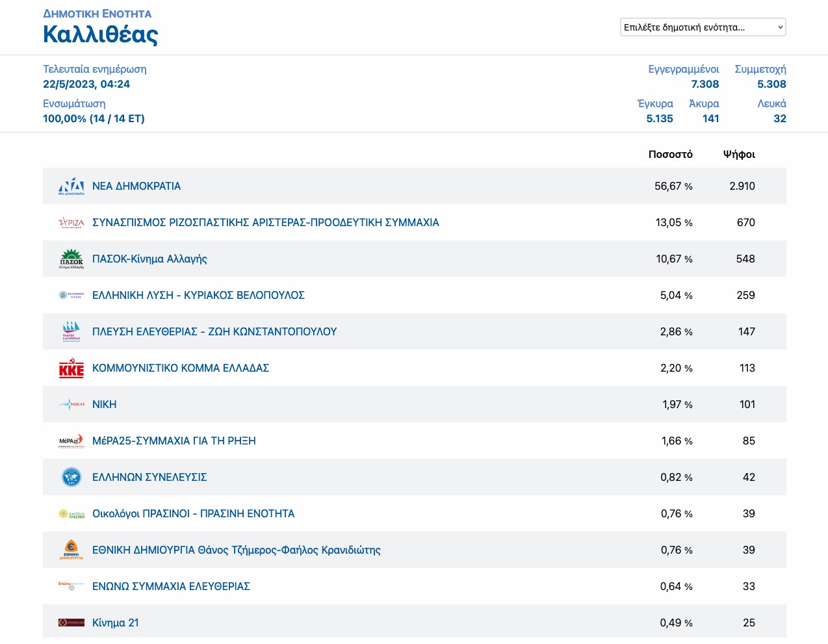Click the Οικολόγοι Πράσινοi logo
This screenshot has width=828, height=644.
click(x=71, y=513)
